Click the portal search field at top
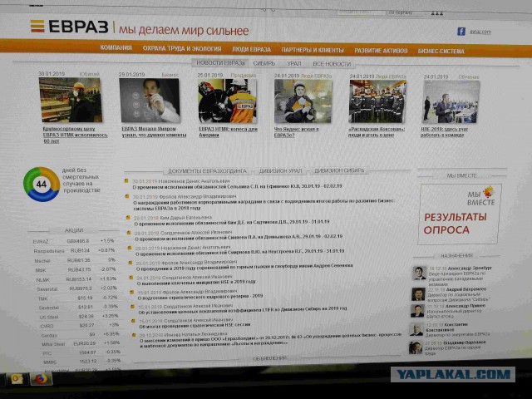This screenshot has height=399, width=532. [x=361, y=12]
